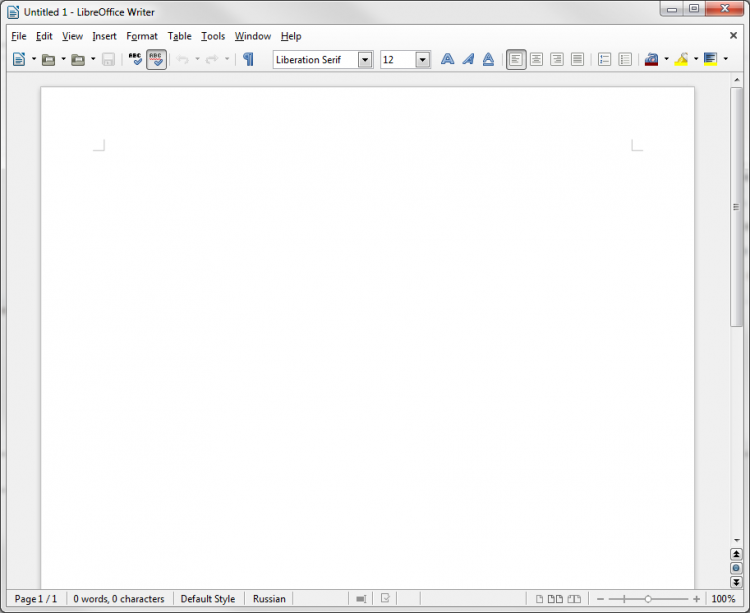Click the Next Page double-arrow button
The width and height of the screenshot is (750, 613).
[x=736, y=582]
